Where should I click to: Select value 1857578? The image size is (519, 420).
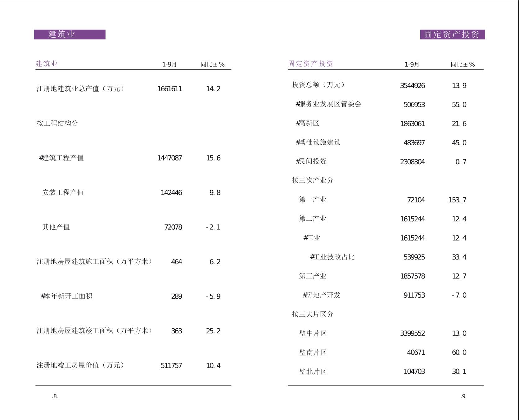[x=413, y=276]
